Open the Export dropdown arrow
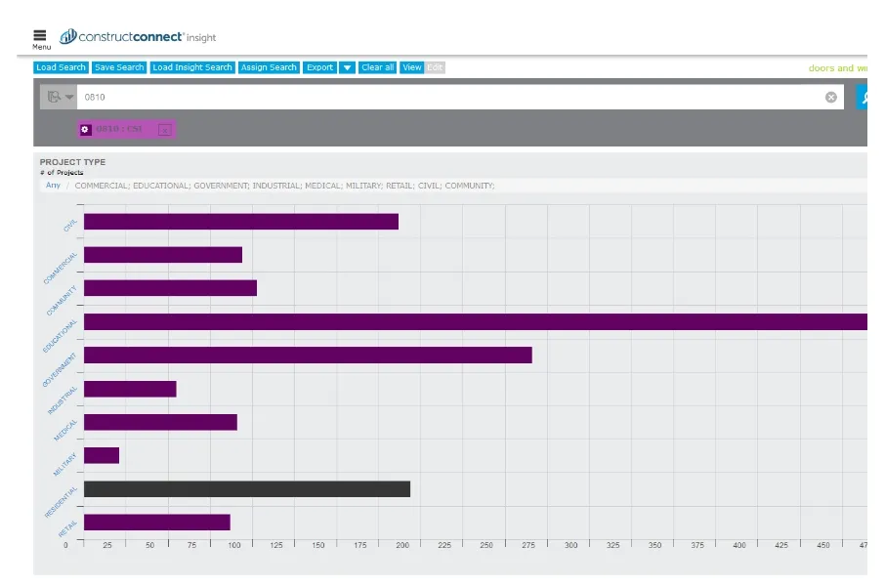Screen dimensions: 885x588 (x=347, y=67)
